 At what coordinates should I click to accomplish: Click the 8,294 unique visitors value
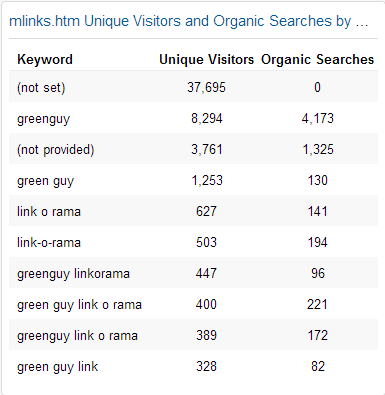[207, 119]
